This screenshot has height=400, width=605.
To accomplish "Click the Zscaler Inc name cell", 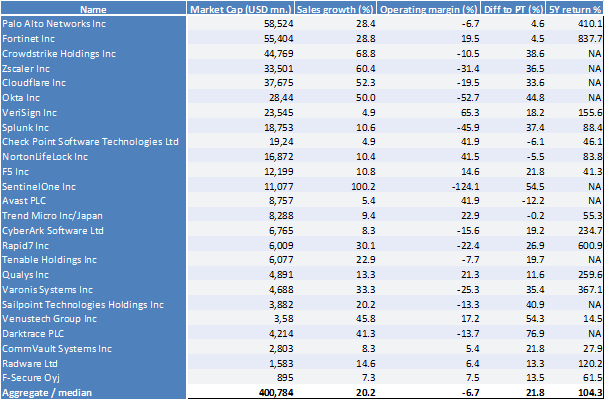I will pyautogui.click(x=26, y=69).
